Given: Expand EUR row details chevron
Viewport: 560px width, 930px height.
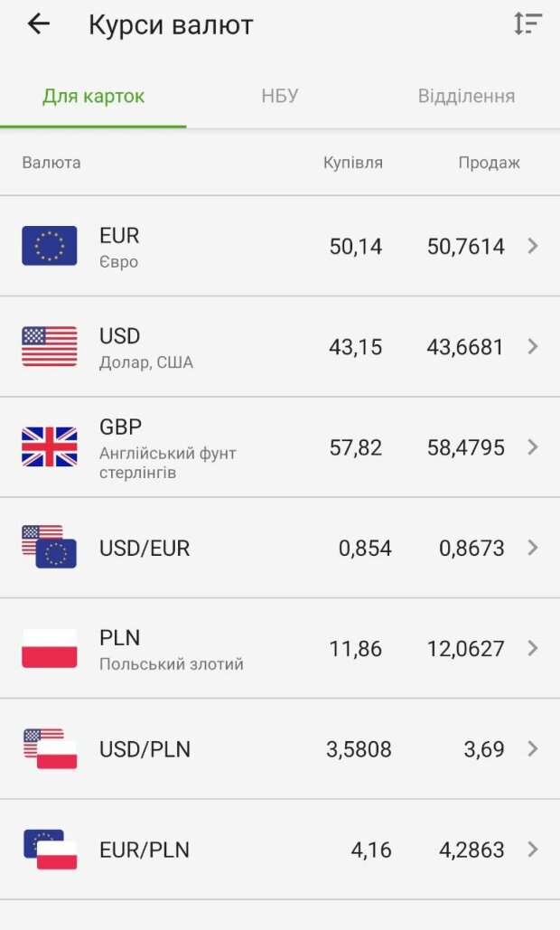Looking at the screenshot, I should coord(533,246).
